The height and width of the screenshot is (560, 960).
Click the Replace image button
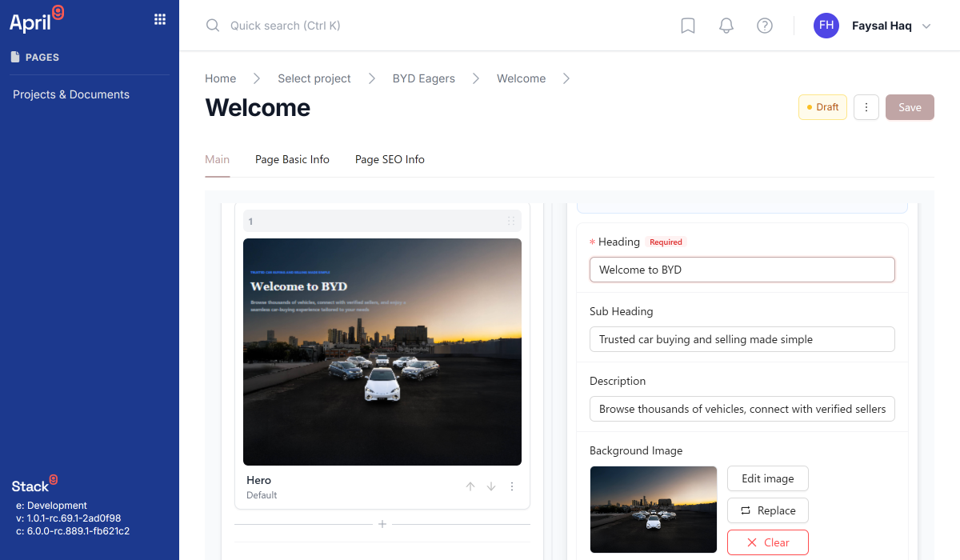pos(768,510)
